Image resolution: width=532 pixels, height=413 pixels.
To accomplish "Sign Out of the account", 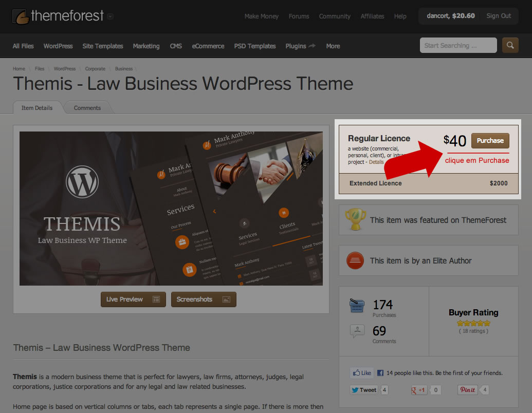I will pyautogui.click(x=499, y=16).
